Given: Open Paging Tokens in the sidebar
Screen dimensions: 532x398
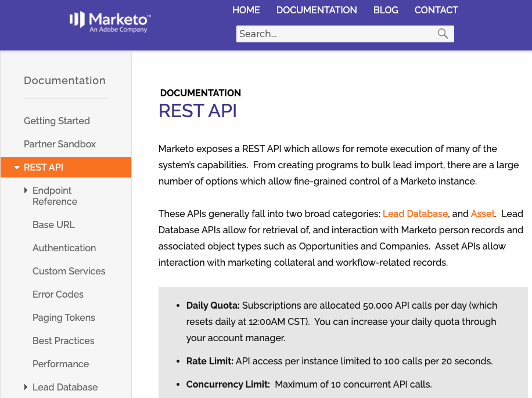Looking at the screenshot, I should click(x=64, y=317).
